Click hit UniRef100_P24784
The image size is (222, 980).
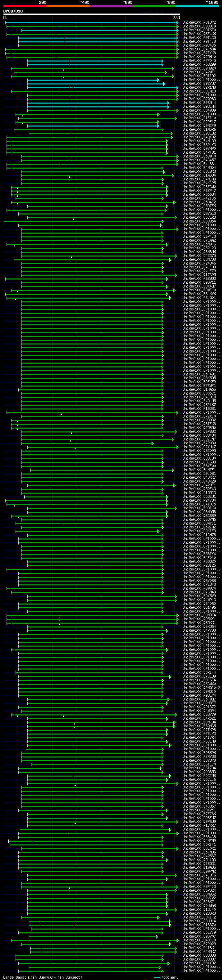coord(199,501)
